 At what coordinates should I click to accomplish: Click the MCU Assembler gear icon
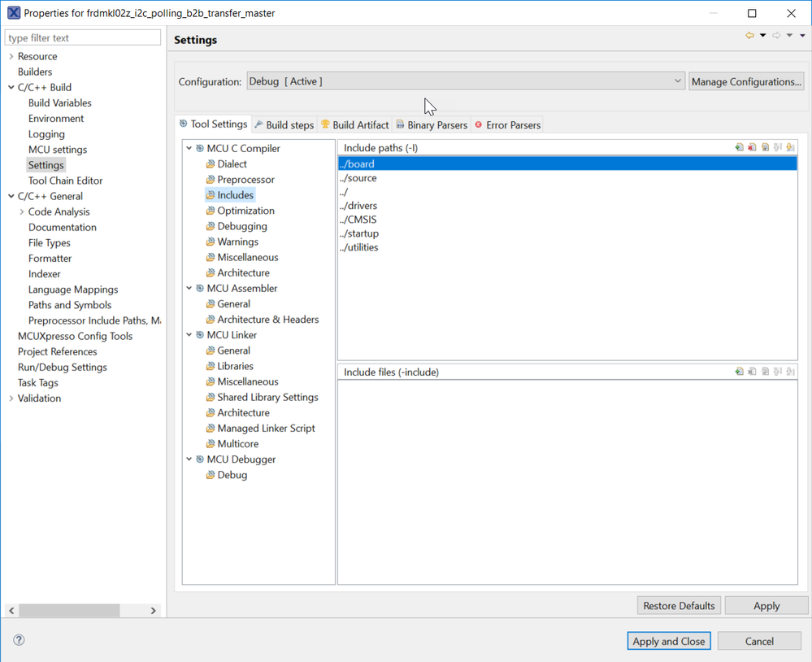click(x=200, y=288)
